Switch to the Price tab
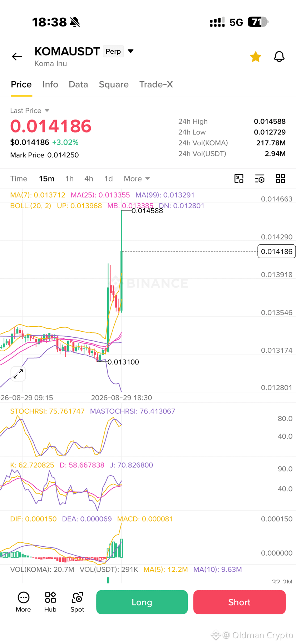 click(21, 84)
